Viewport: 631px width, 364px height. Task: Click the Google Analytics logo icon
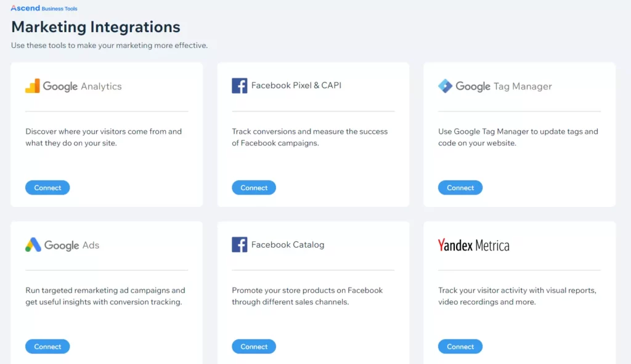(33, 86)
